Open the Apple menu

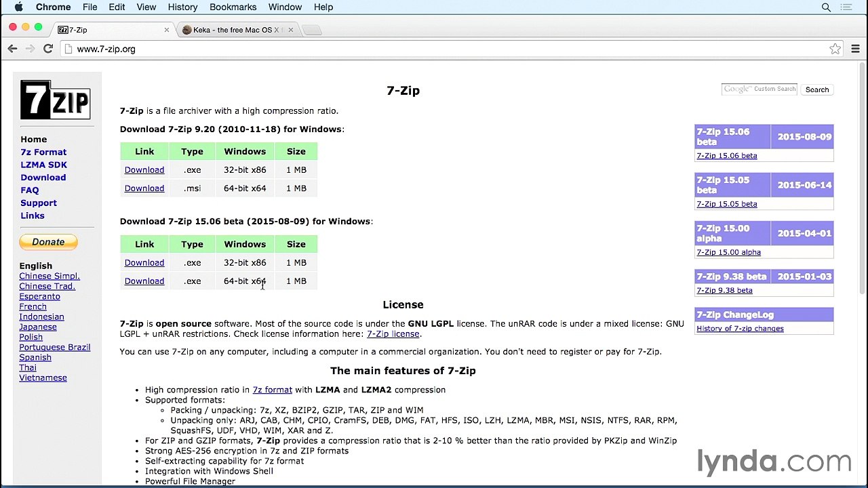(x=18, y=7)
